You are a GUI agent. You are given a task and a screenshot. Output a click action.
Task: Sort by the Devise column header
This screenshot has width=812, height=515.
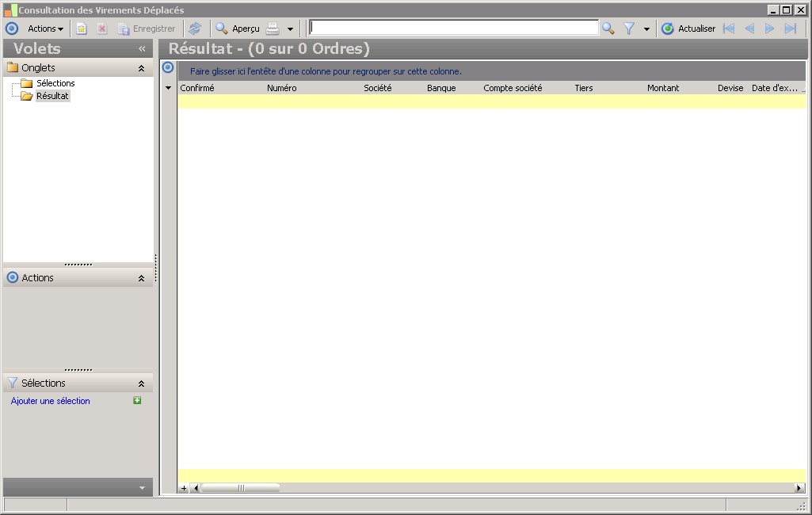click(x=730, y=88)
